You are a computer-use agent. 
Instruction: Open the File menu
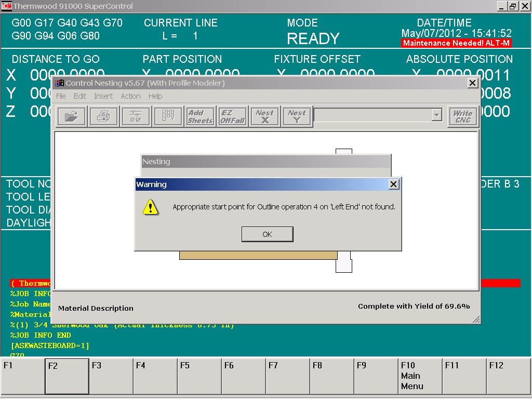tap(61, 96)
